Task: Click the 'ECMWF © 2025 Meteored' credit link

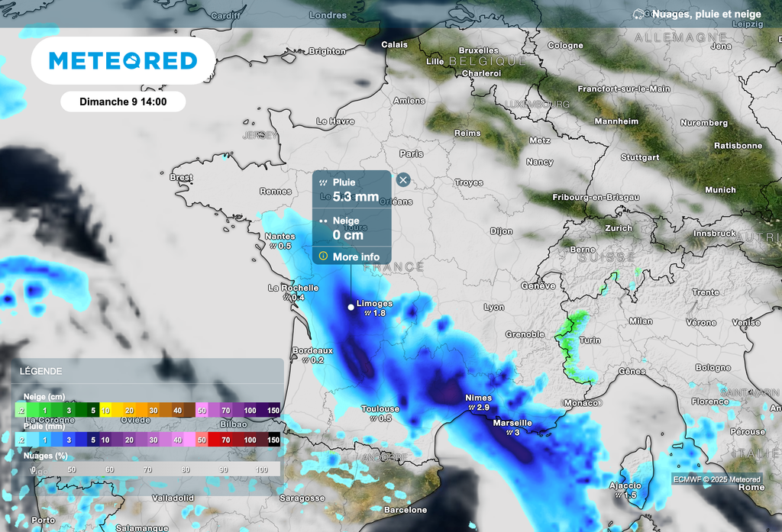Action: [716, 478]
